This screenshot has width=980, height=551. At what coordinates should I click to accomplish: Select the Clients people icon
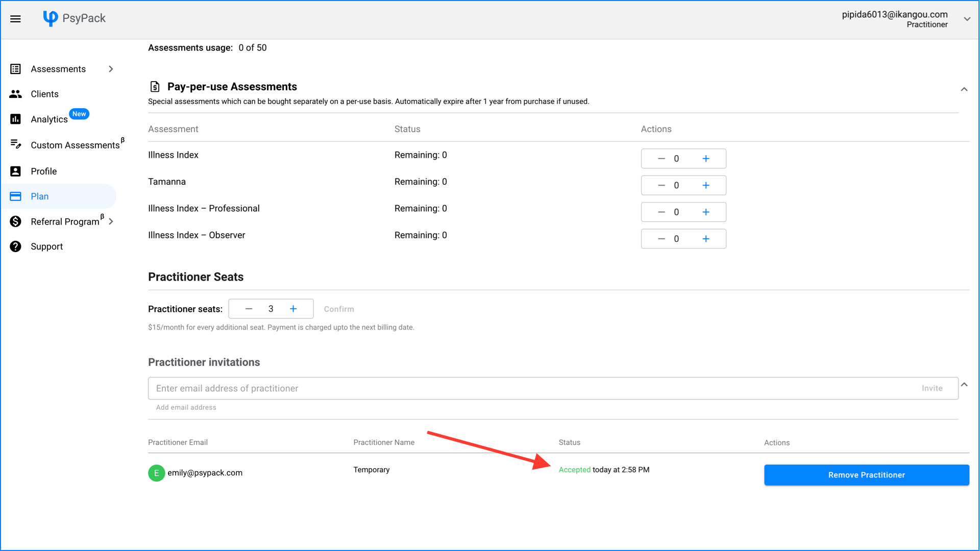(x=15, y=94)
